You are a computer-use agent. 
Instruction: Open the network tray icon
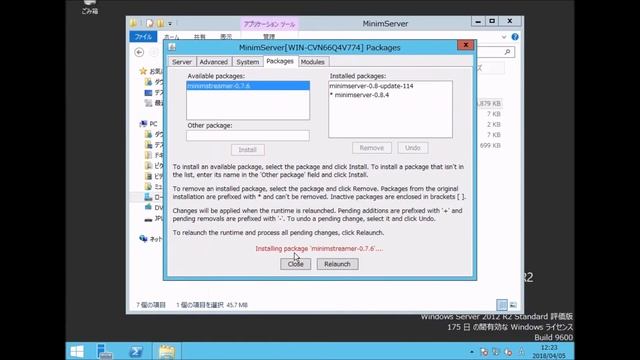coord(496,351)
